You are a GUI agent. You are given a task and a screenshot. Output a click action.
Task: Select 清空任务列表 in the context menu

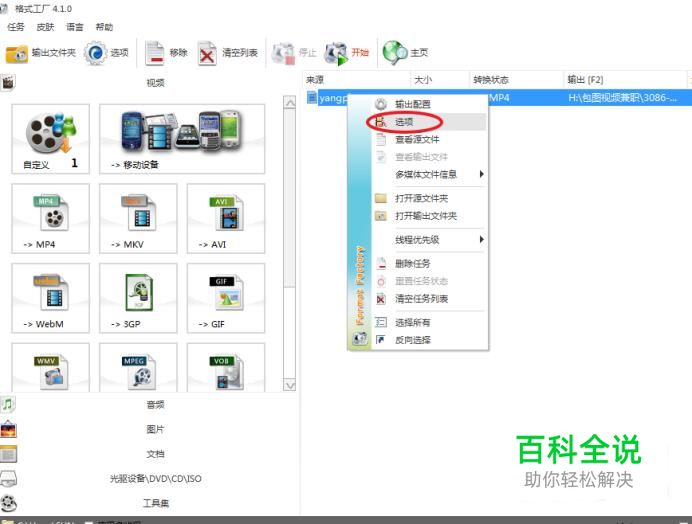tap(429, 299)
